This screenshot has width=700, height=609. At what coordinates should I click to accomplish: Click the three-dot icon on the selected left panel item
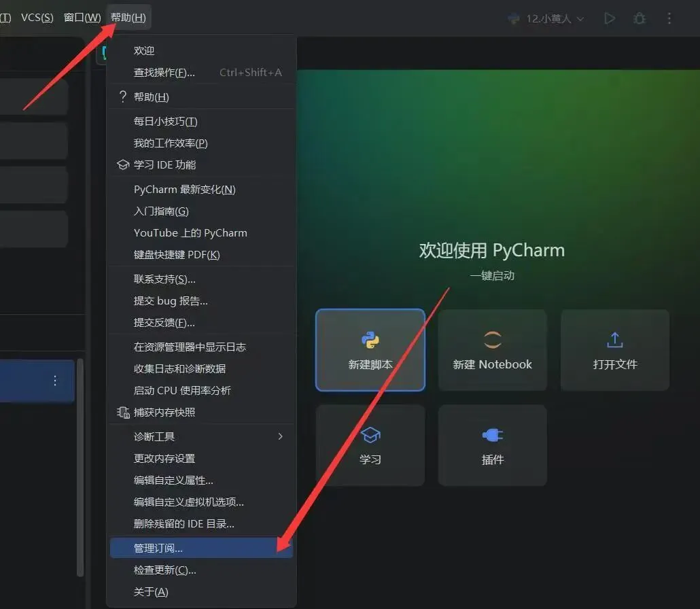[x=55, y=381]
